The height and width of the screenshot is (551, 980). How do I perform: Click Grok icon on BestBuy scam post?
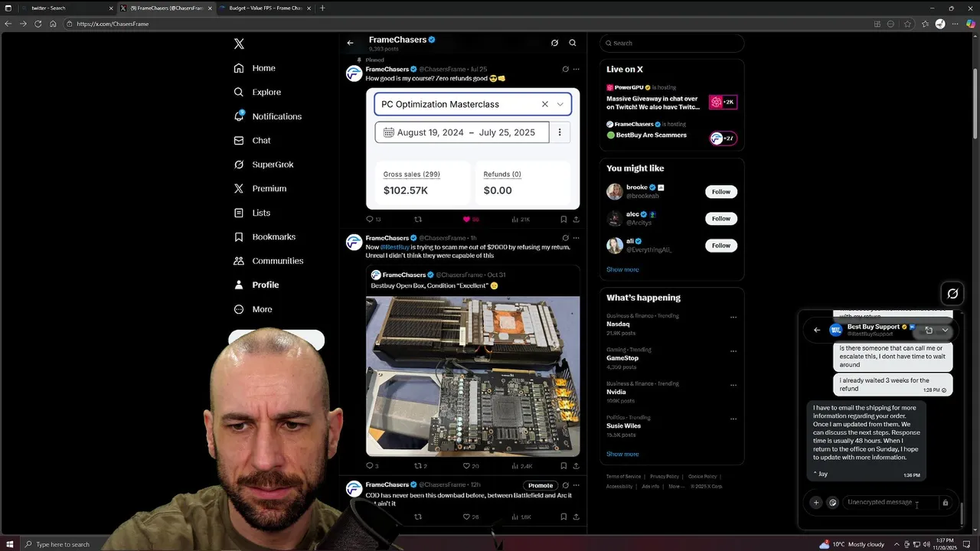(x=565, y=238)
